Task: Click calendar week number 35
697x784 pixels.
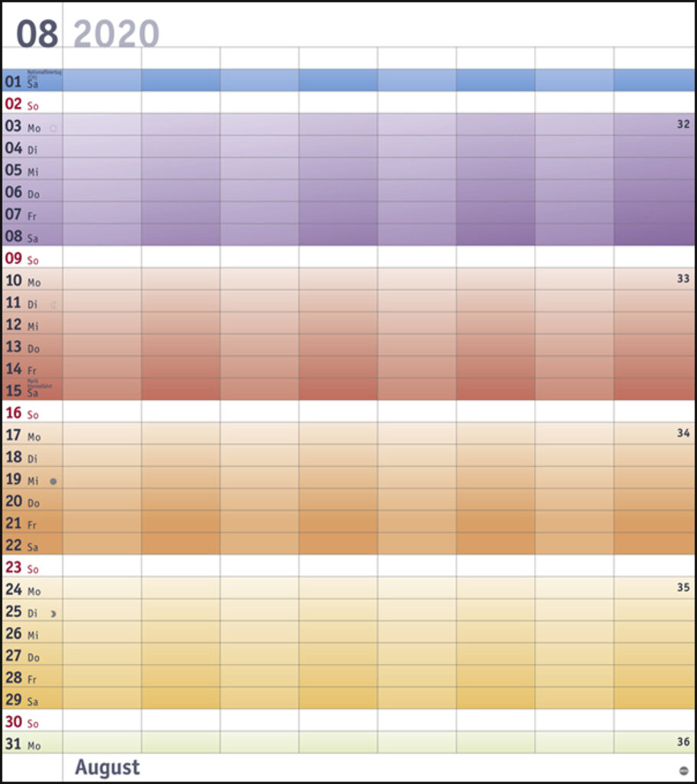Action: tap(683, 587)
